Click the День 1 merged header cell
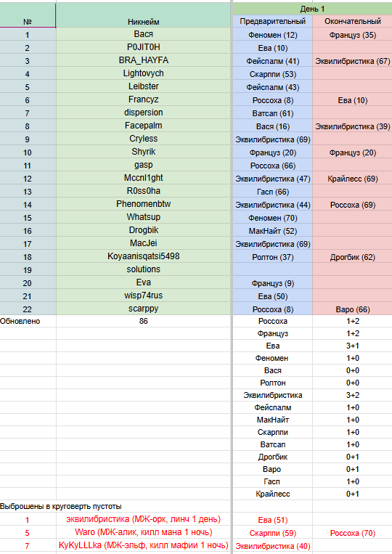Viewport: 392px width, 554px height. (x=312, y=9)
